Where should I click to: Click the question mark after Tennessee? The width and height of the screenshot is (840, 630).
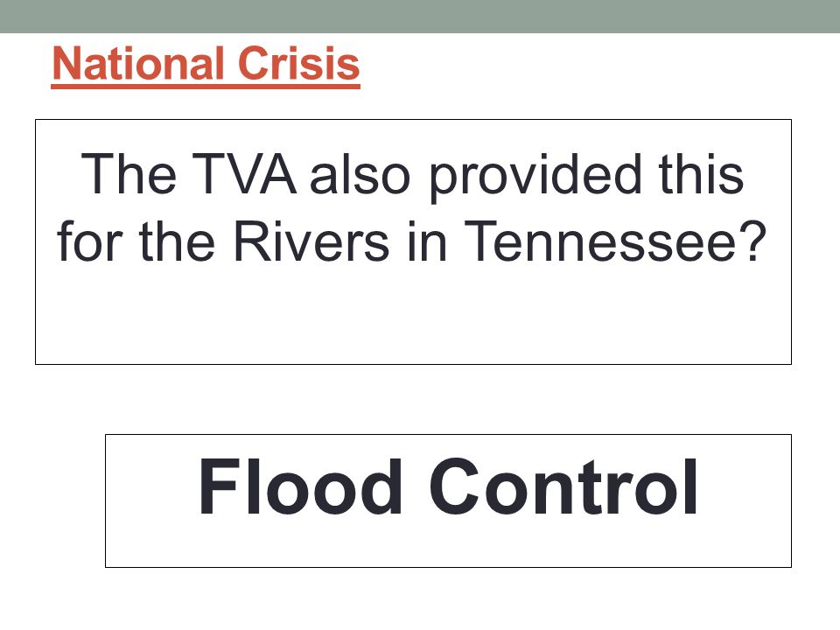click(x=753, y=241)
